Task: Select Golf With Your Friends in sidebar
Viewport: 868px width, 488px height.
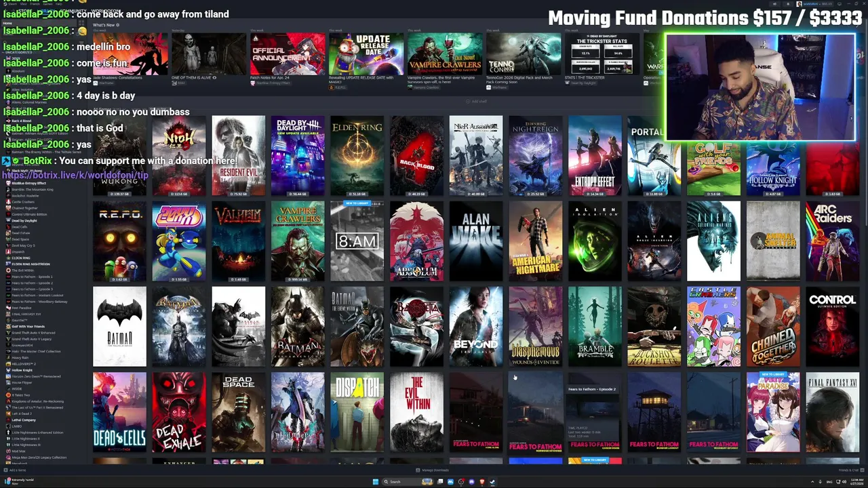Action: point(28,326)
